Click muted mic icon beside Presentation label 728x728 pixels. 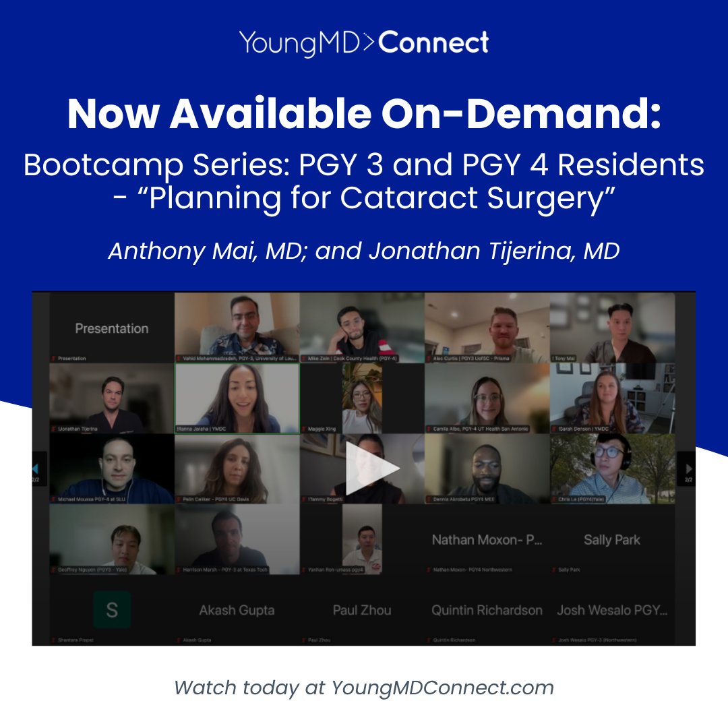point(54,359)
